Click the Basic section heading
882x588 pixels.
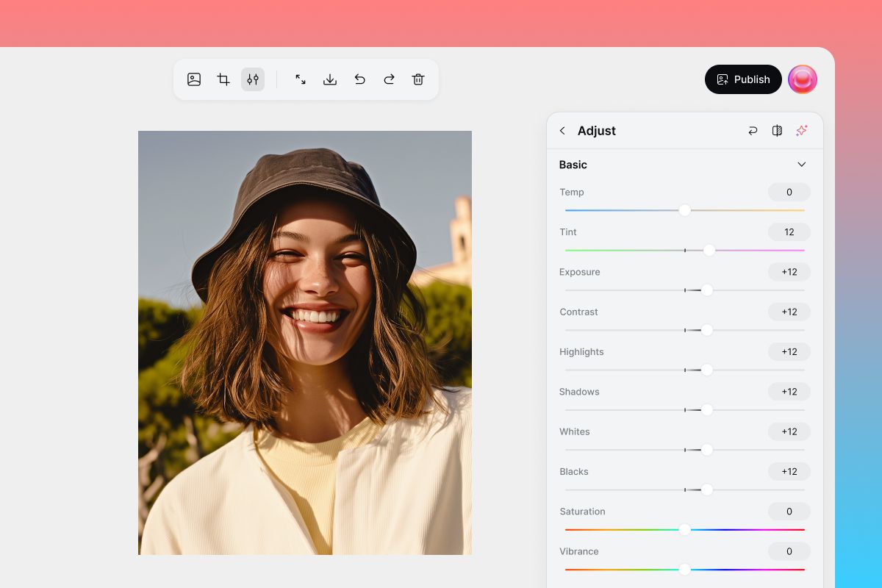(x=573, y=165)
